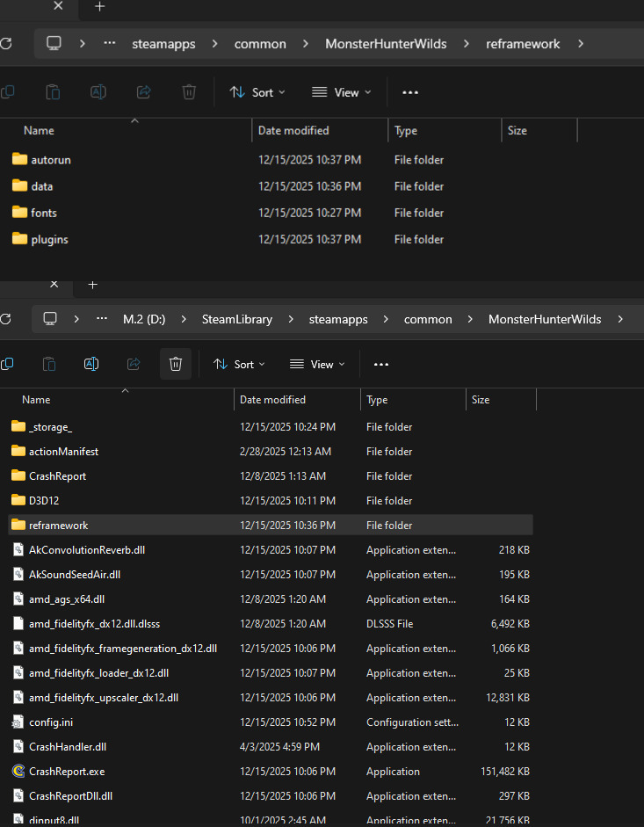Click the Share icon in lower window toolbar

[x=134, y=364]
